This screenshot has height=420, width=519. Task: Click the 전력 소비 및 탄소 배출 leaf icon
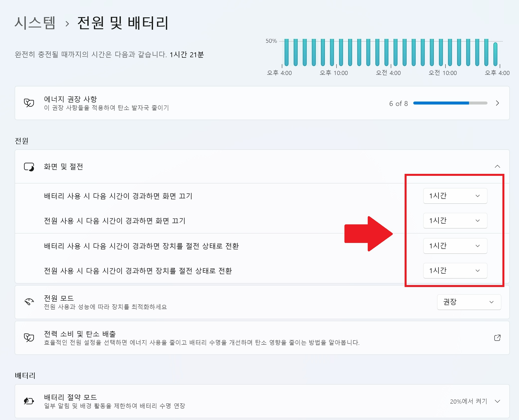pos(29,337)
